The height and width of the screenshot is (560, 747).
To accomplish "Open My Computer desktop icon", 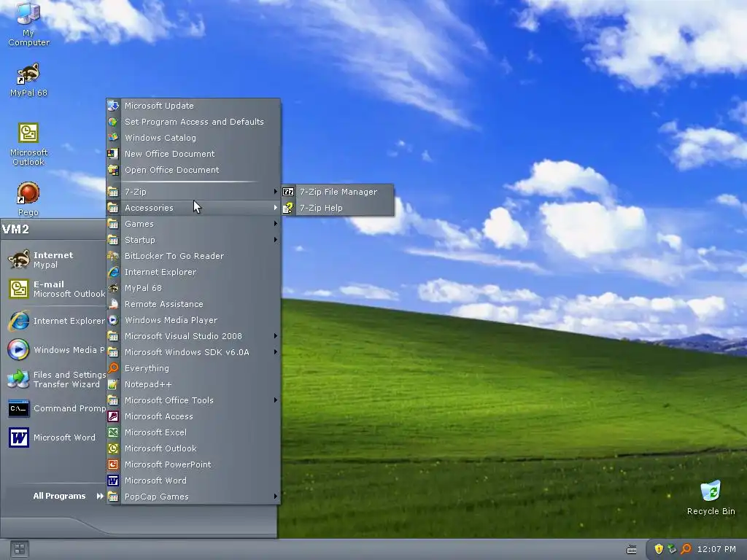I will [x=28, y=24].
